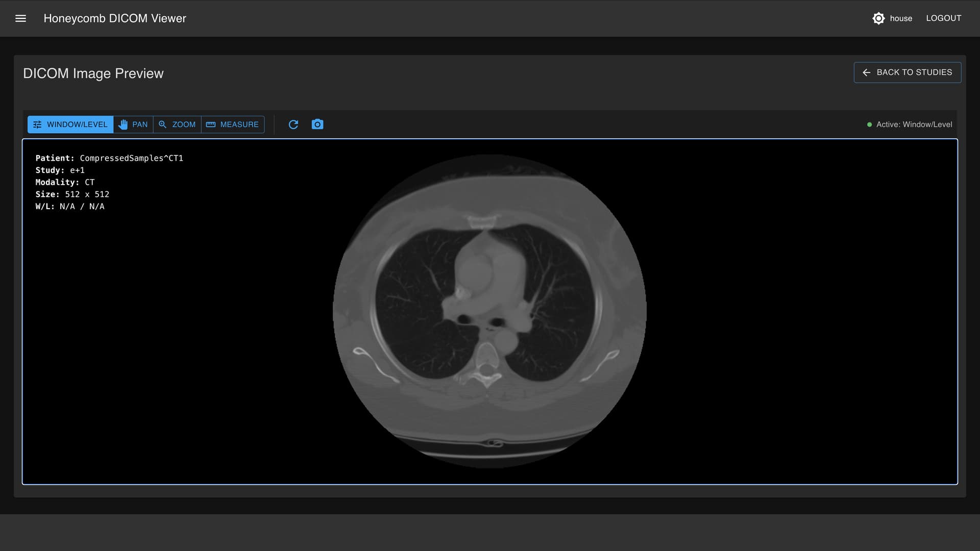Click the Patient CompressedSamples^CT1 overlay text
980x551 pixels.
[x=109, y=158]
